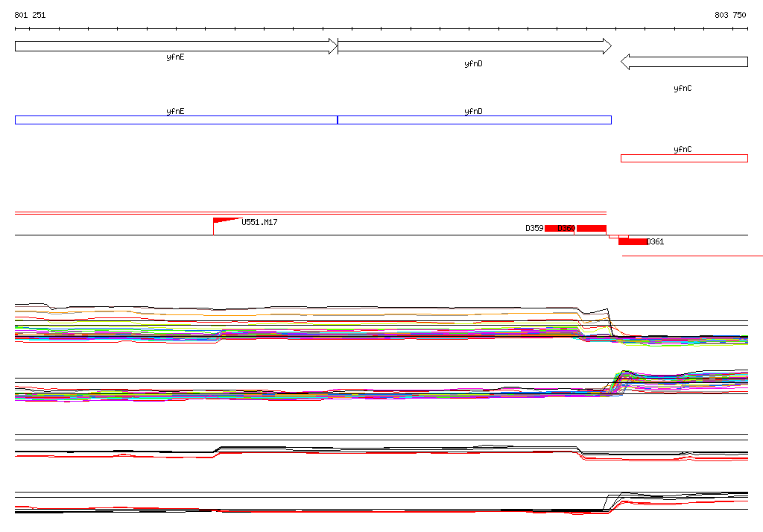Click the D359 label

pos(534,228)
